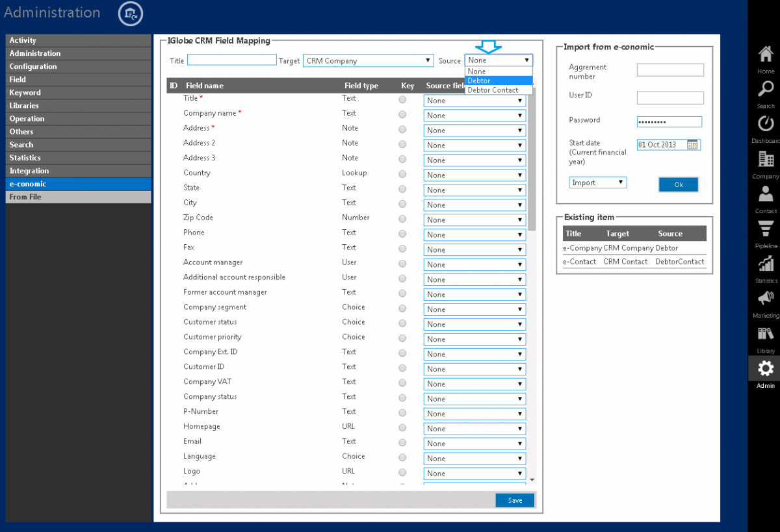Choose Debtor in Source dropdown list

[499, 81]
